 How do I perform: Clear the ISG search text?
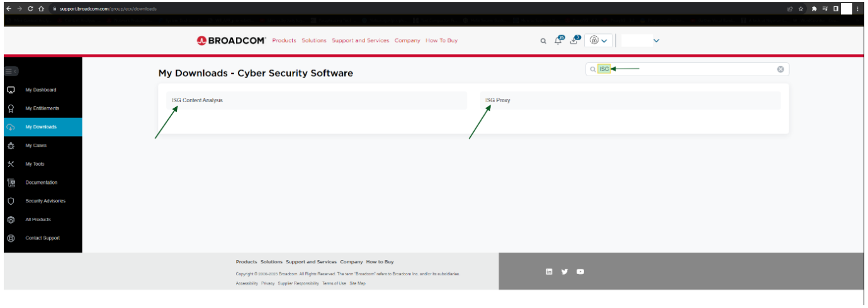781,69
